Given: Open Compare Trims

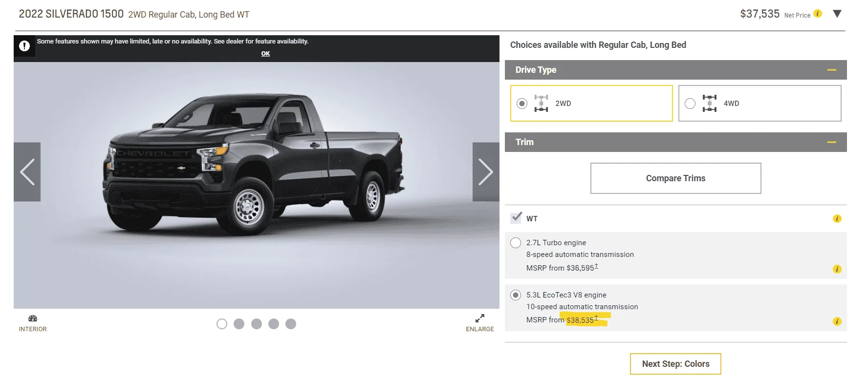Looking at the screenshot, I should 676,178.
